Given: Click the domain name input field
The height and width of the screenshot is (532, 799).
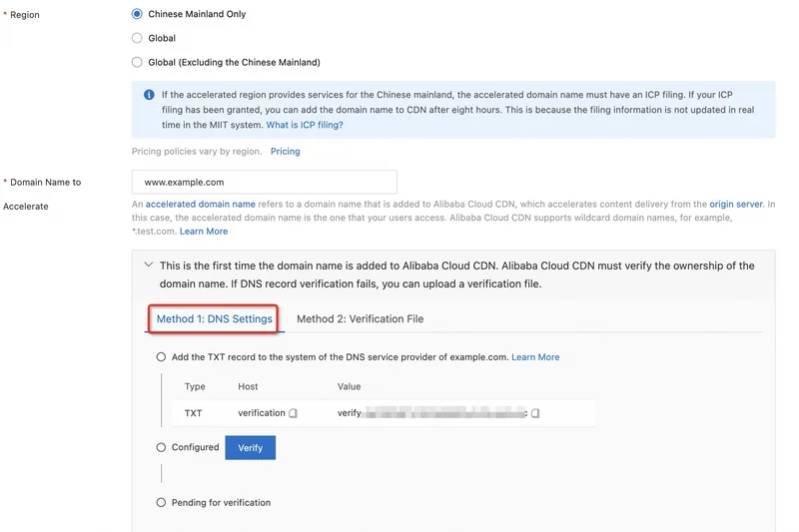Looking at the screenshot, I should [264, 182].
